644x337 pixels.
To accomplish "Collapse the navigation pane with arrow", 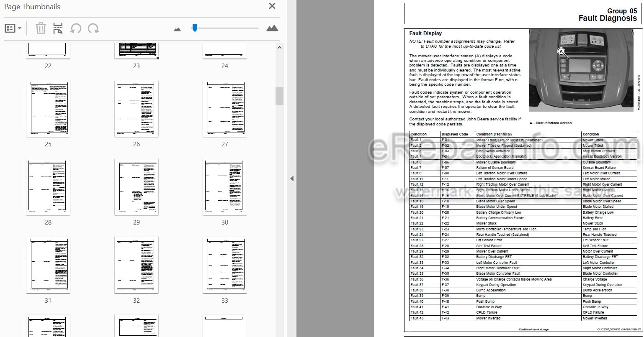I will (292, 179).
